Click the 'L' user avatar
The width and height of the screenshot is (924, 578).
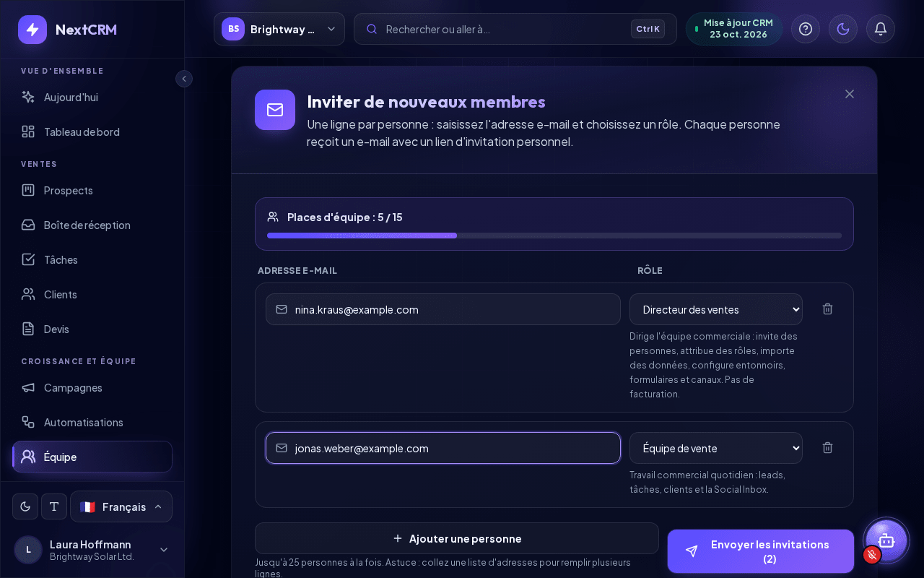pyautogui.click(x=28, y=550)
